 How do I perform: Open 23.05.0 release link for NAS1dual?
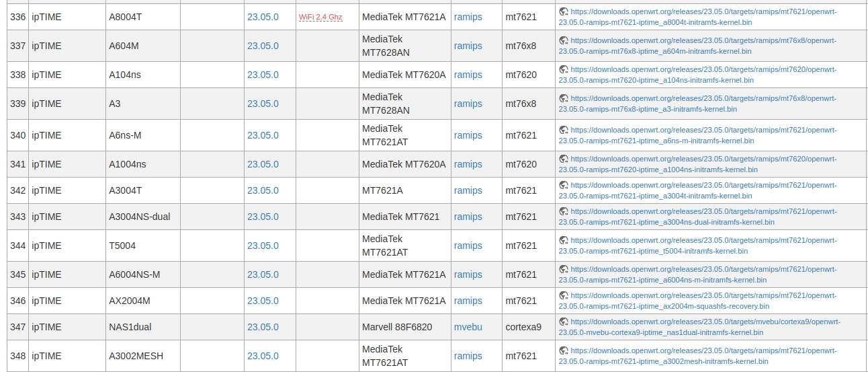click(263, 327)
